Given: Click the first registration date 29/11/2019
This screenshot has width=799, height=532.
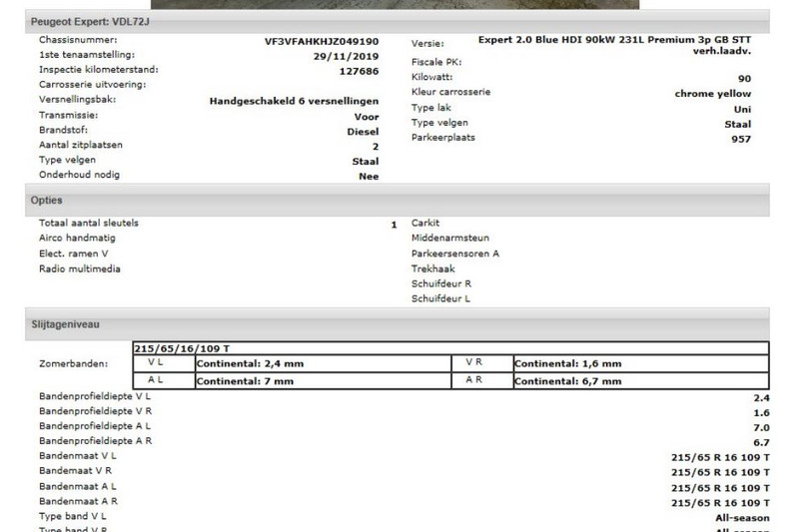Looking at the screenshot, I should pyautogui.click(x=346, y=56).
